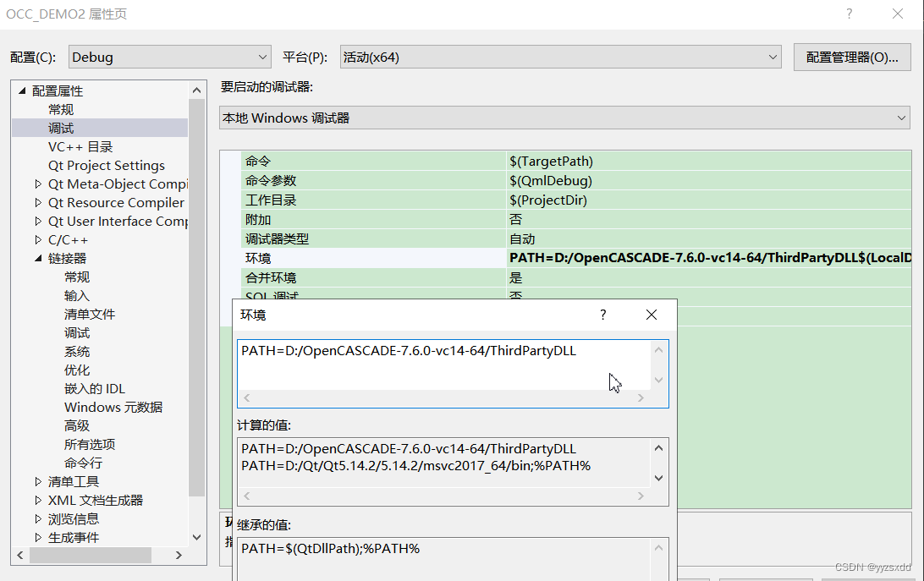Select the 输入 linker option
The image size is (924, 581).
(77, 295)
